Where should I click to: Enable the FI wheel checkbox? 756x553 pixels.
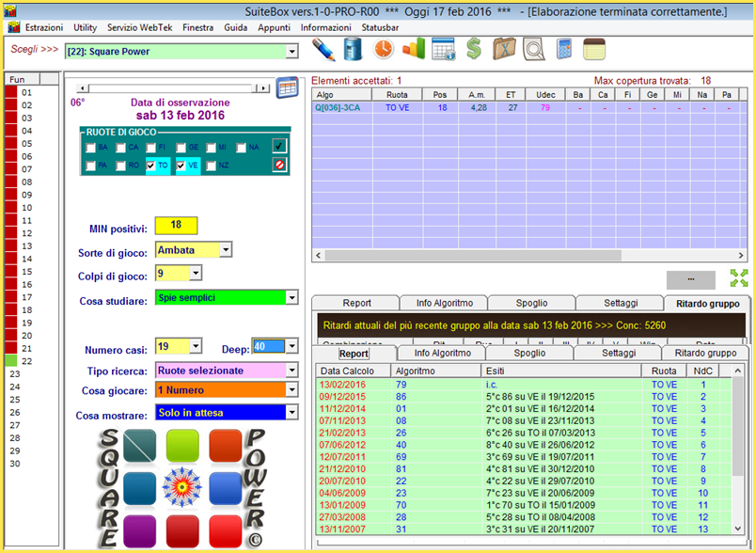click(150, 148)
